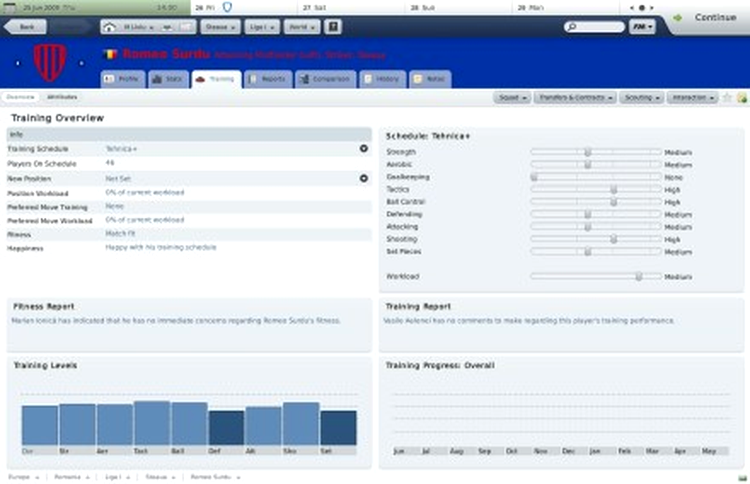Click the Back button
Screen dimensions: 750x484
pos(25,27)
